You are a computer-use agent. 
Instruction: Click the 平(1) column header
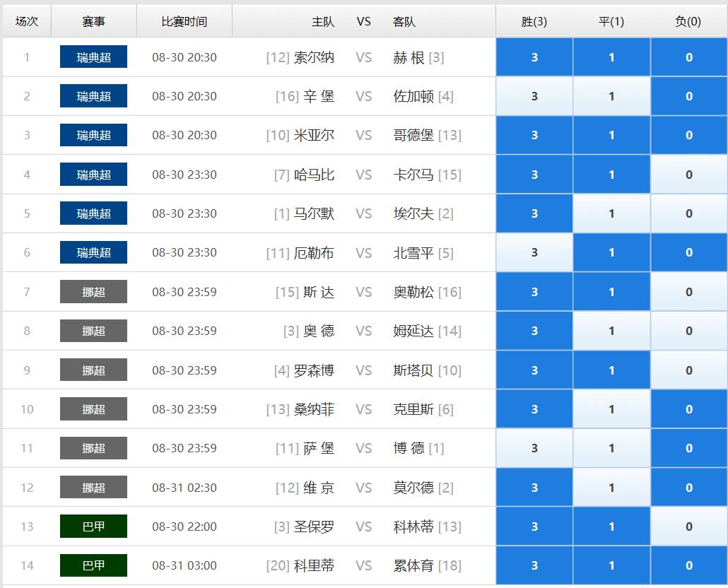[x=611, y=21]
